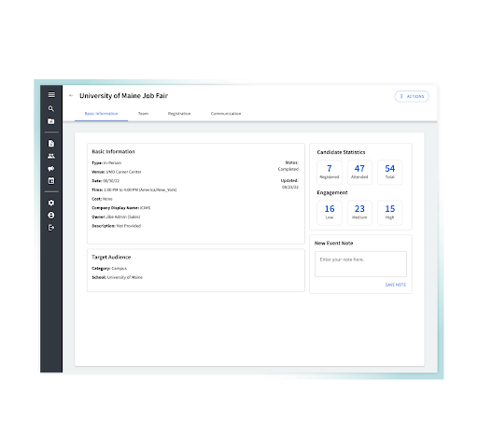Click the 16 Low engagement card
The width and height of the screenshot is (478, 448).
[330, 213]
